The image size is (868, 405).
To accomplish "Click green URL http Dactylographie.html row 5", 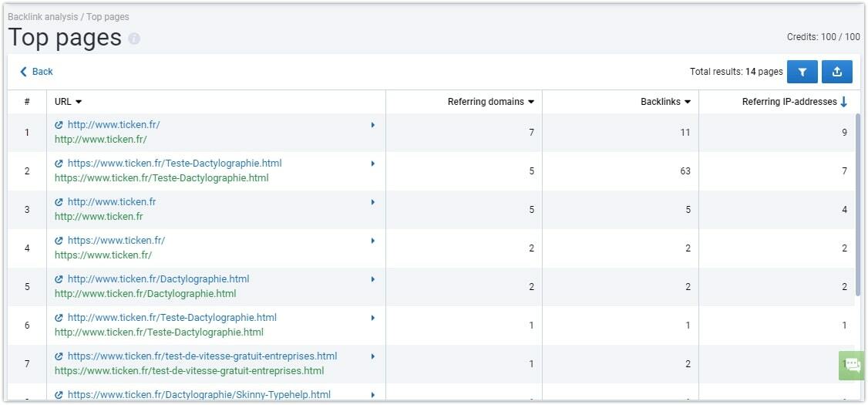I will (145, 294).
